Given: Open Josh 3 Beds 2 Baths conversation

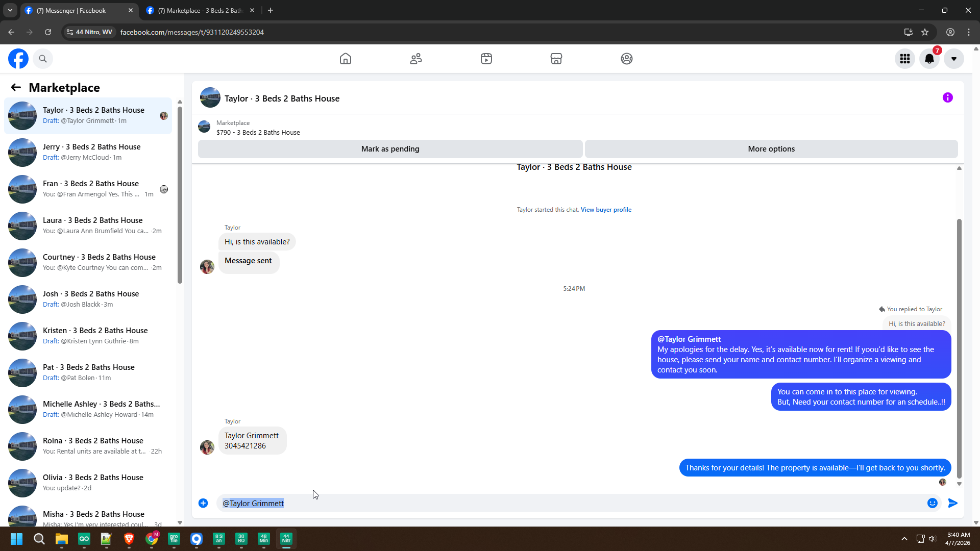Looking at the screenshot, I should tap(88, 299).
